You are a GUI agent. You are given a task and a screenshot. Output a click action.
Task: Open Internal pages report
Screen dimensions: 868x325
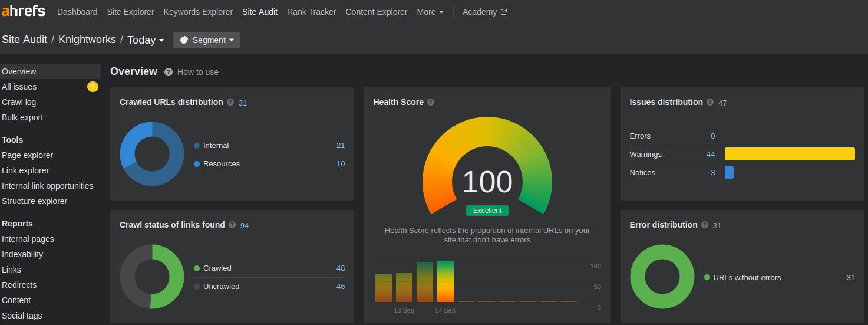(28, 239)
